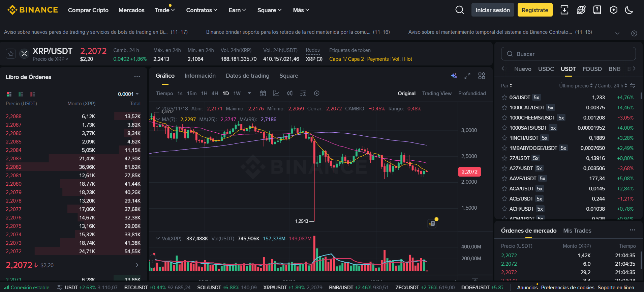Open chart layout grid icon

tap(482, 76)
